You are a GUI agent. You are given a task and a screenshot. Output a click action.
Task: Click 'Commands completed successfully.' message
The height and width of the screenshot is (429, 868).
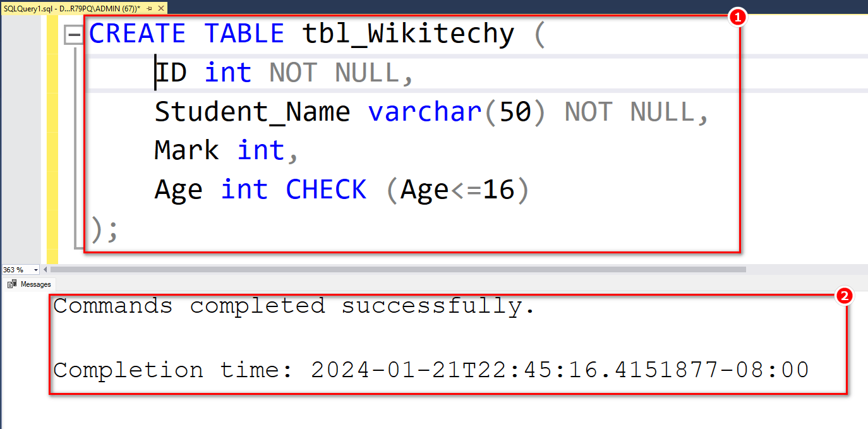click(x=294, y=307)
